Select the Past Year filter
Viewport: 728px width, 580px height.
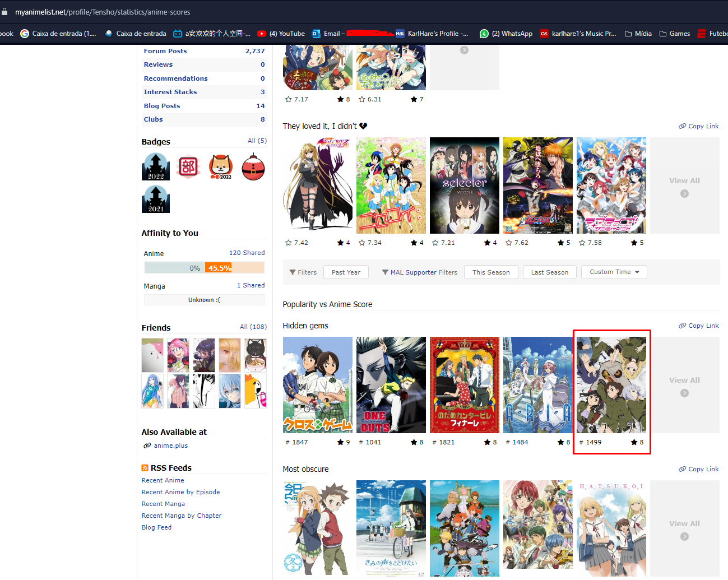tap(346, 272)
